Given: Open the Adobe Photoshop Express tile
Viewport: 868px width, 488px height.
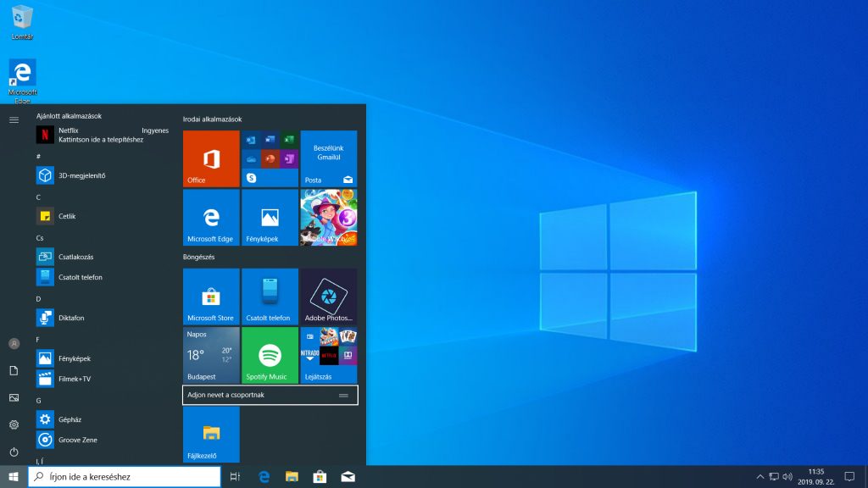Looking at the screenshot, I should tap(329, 297).
